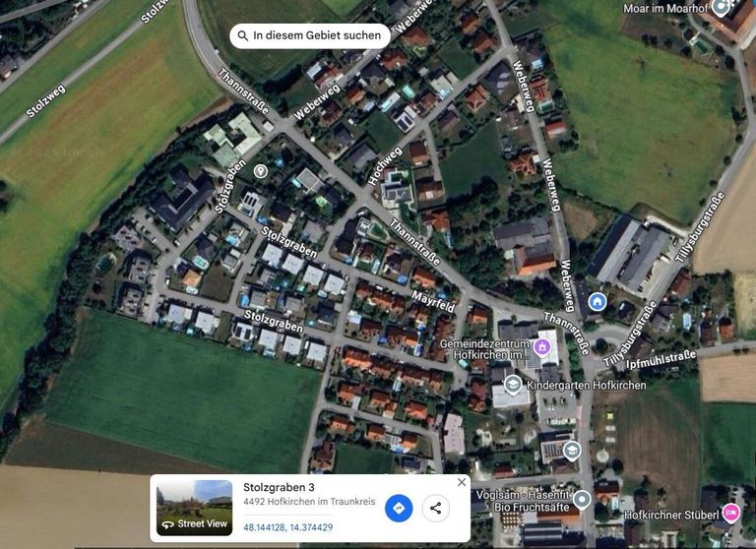This screenshot has height=549, width=756.
Task: Click the Mayrfeld street label
Action: tap(433, 302)
